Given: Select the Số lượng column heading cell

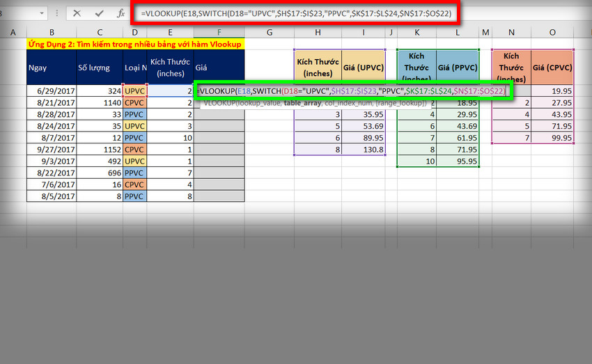Looking at the screenshot, I should pos(100,68).
